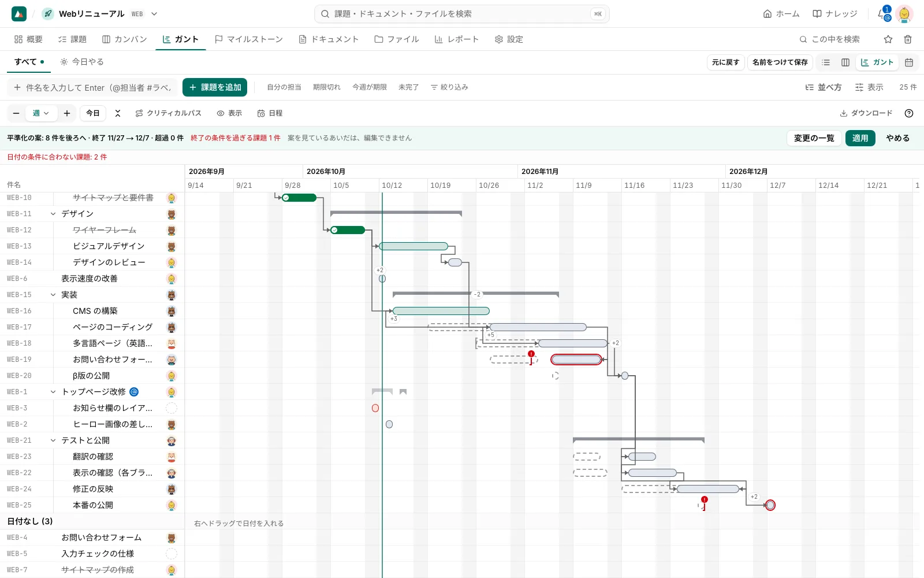Viewport: 924px width, 578px height.
Task: Click the app logo in the header
Action: [19, 14]
